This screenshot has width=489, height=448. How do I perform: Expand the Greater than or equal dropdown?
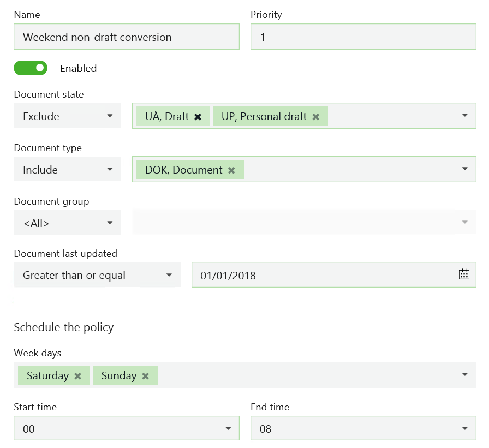[x=97, y=275]
